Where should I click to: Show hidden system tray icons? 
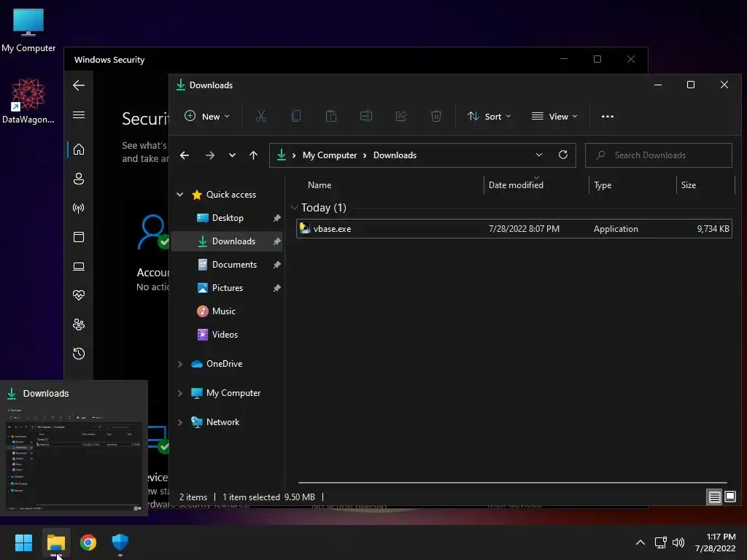point(640,542)
